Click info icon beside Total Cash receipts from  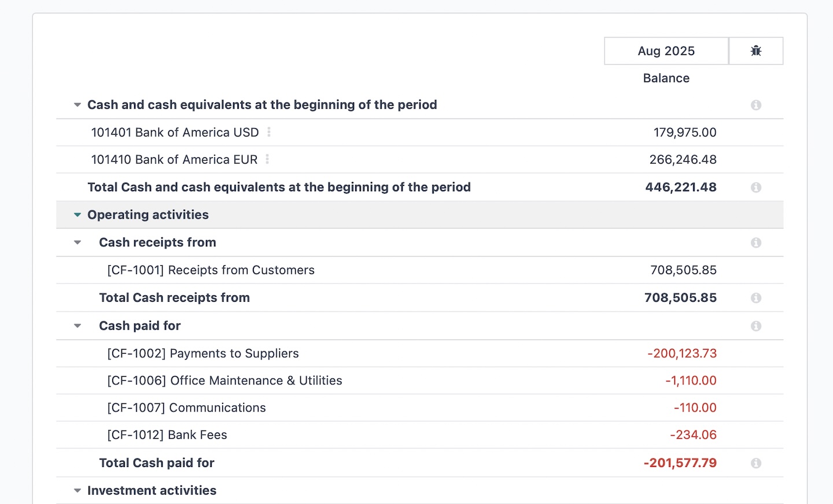pos(755,298)
